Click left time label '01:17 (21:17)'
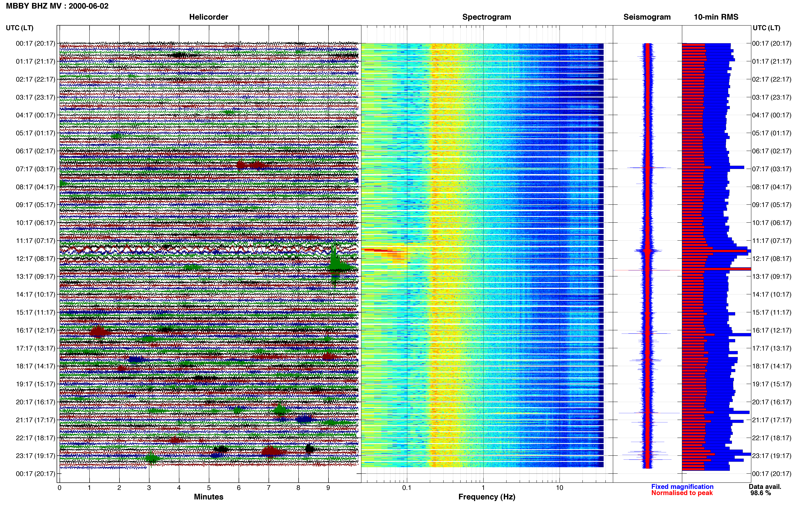This screenshot has width=812, height=508. click(x=36, y=61)
